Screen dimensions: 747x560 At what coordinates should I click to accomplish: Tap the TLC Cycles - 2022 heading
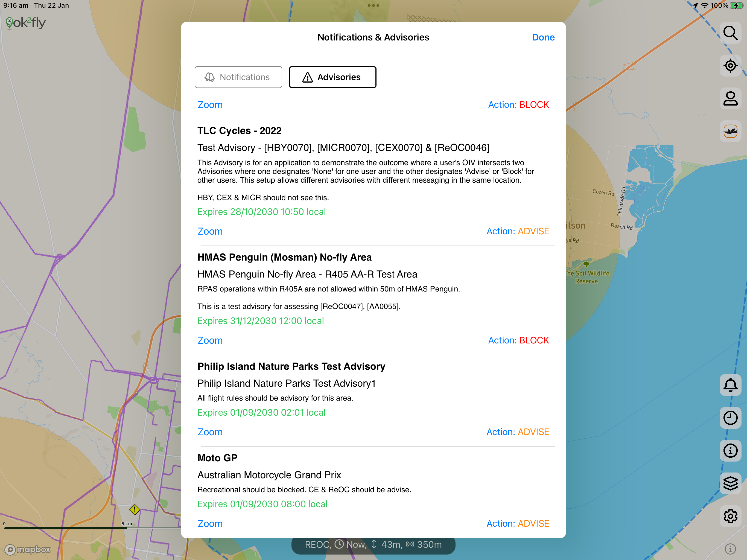240,131
